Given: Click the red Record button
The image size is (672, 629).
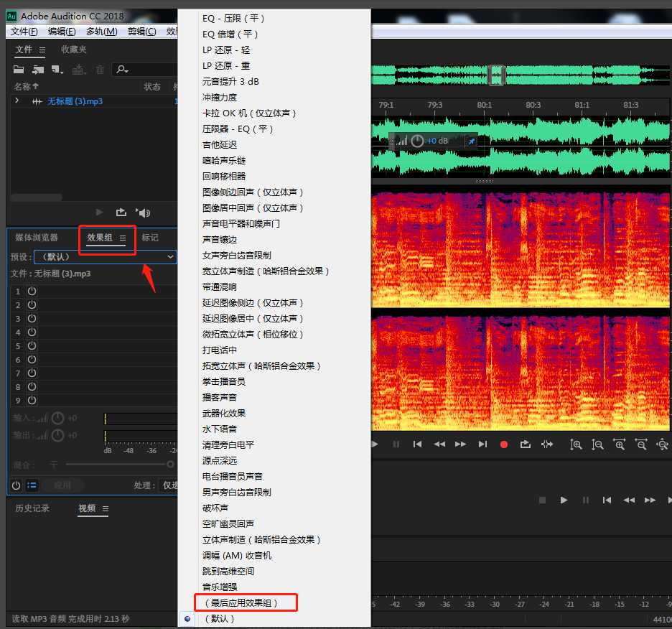Looking at the screenshot, I should point(504,444).
